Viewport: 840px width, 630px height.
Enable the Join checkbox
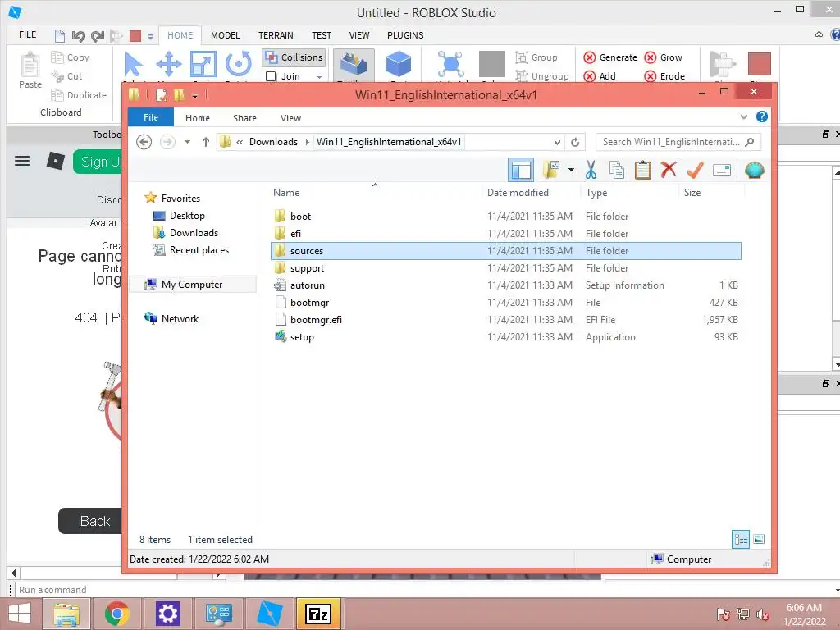tap(271, 76)
